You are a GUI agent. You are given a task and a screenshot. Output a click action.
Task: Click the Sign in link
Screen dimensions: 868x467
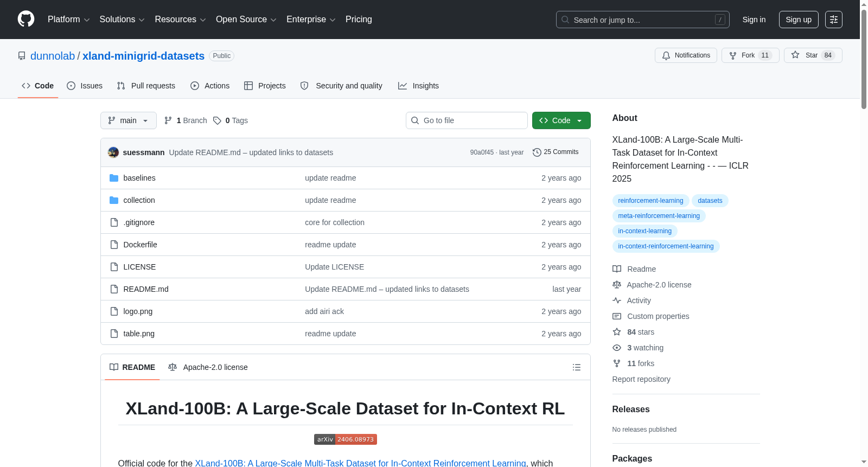(x=754, y=20)
